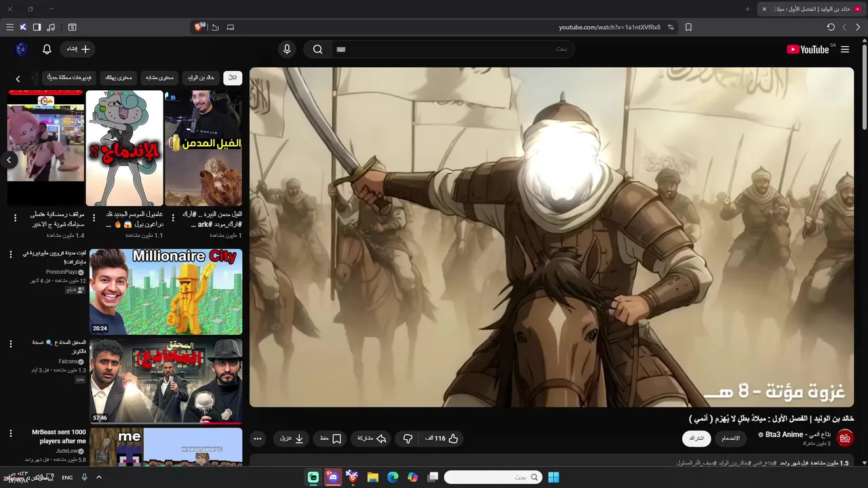The image size is (868, 488).
Task: Expand the next Shorts with shelf arrow
Action: (x=9, y=160)
